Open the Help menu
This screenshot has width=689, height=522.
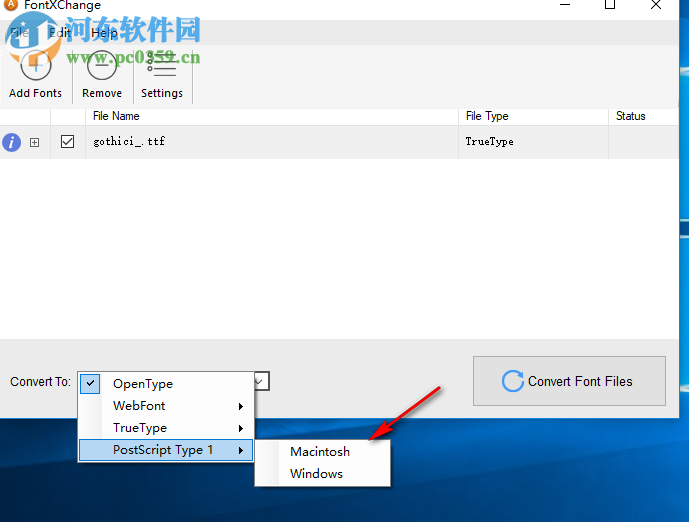[105, 33]
